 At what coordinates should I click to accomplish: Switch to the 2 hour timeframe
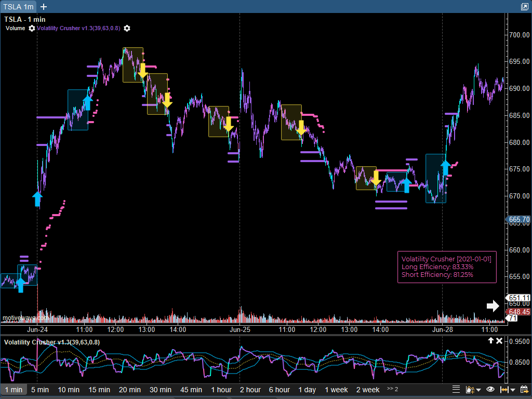[x=250, y=390]
